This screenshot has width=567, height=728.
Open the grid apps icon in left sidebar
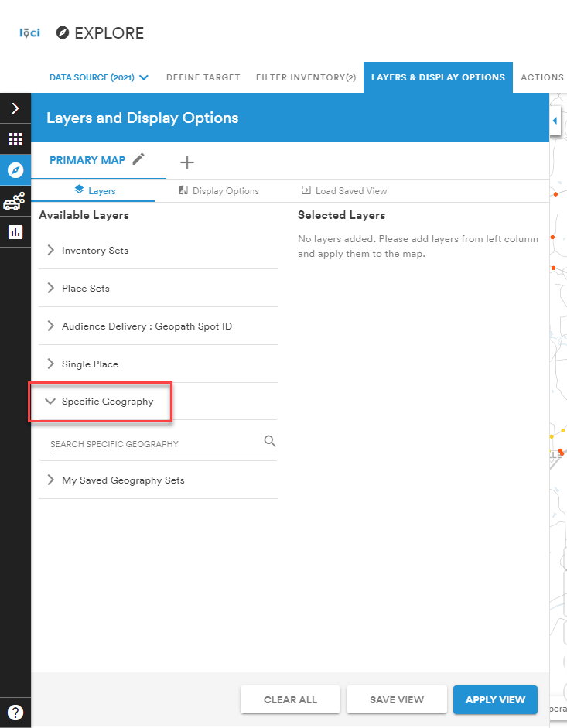pos(15,138)
